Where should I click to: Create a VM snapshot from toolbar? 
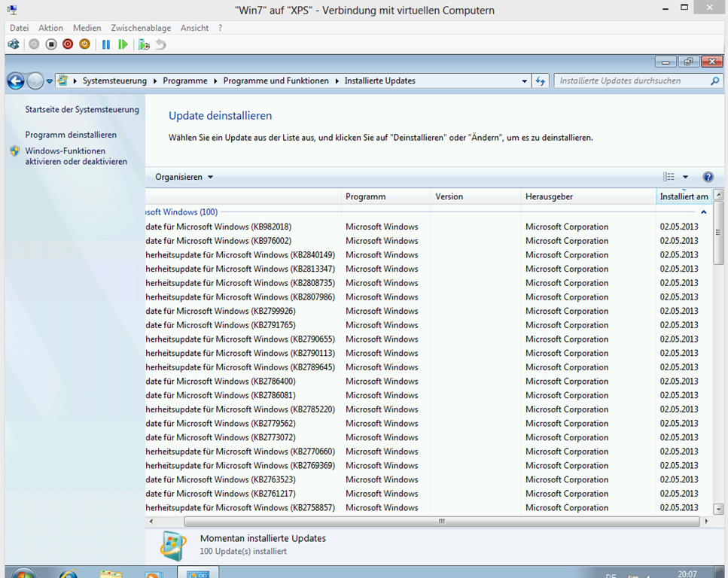click(144, 44)
